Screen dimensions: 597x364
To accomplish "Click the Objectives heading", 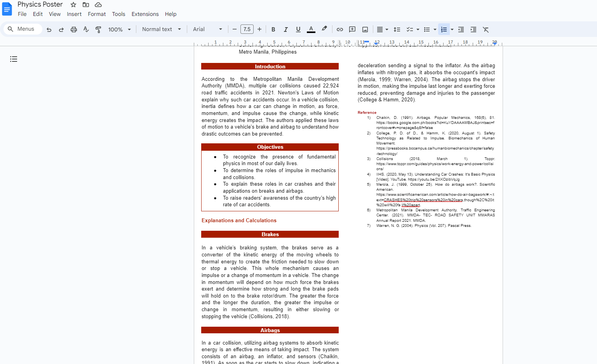I will [x=270, y=147].
